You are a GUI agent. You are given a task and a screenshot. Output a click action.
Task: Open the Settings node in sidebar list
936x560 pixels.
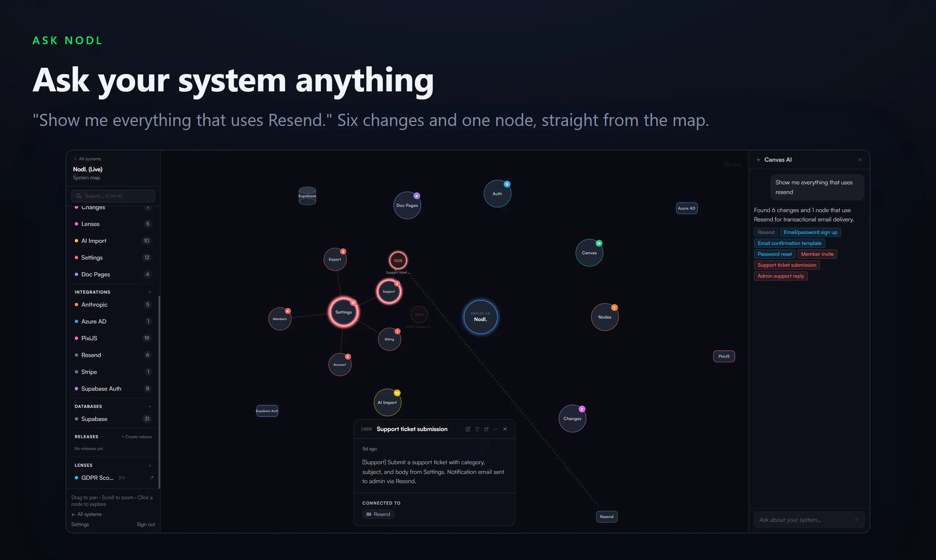coord(113,258)
